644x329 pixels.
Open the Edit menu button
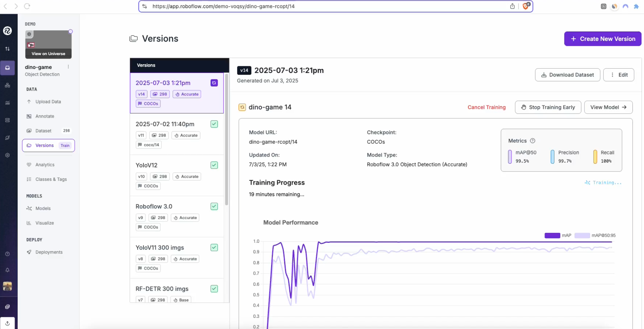[x=619, y=75]
